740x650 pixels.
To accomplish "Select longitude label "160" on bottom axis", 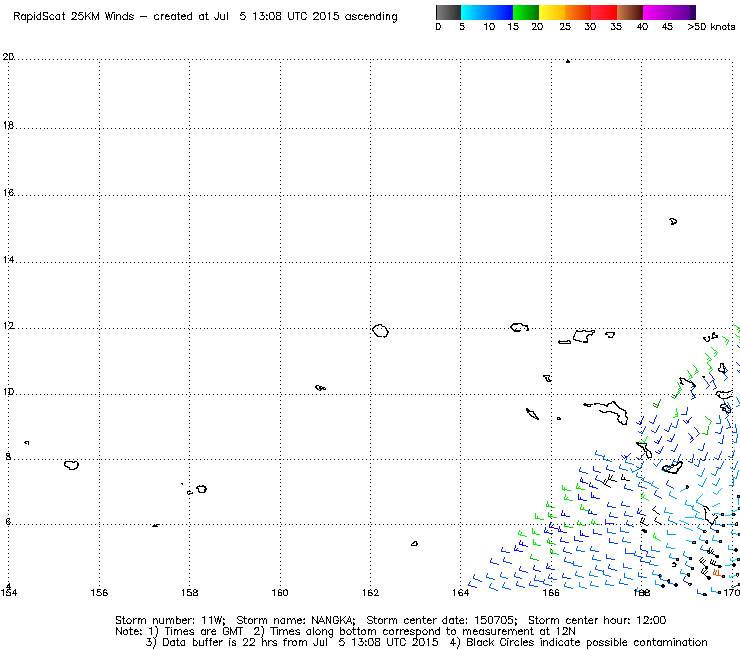I will 280,592.
